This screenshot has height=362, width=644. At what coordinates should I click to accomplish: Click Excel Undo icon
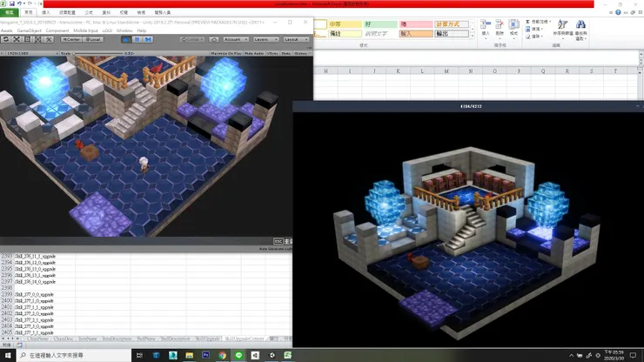pyautogui.click(x=19, y=3)
